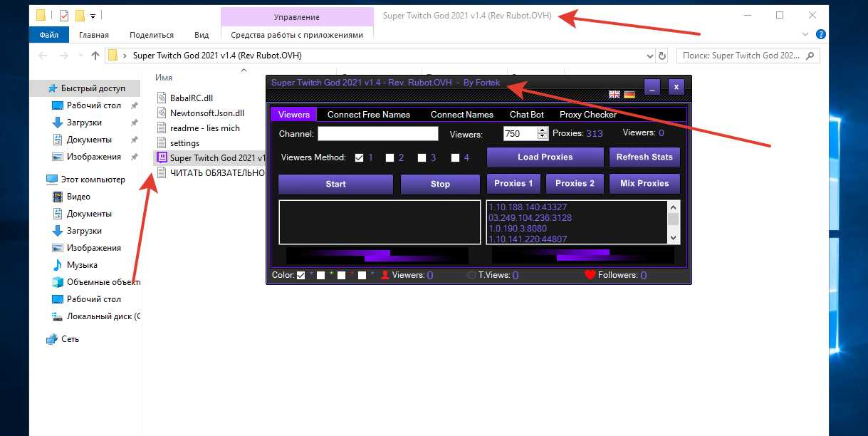Open Музыка folder in the sidebar
The height and width of the screenshot is (436, 868).
(83, 265)
